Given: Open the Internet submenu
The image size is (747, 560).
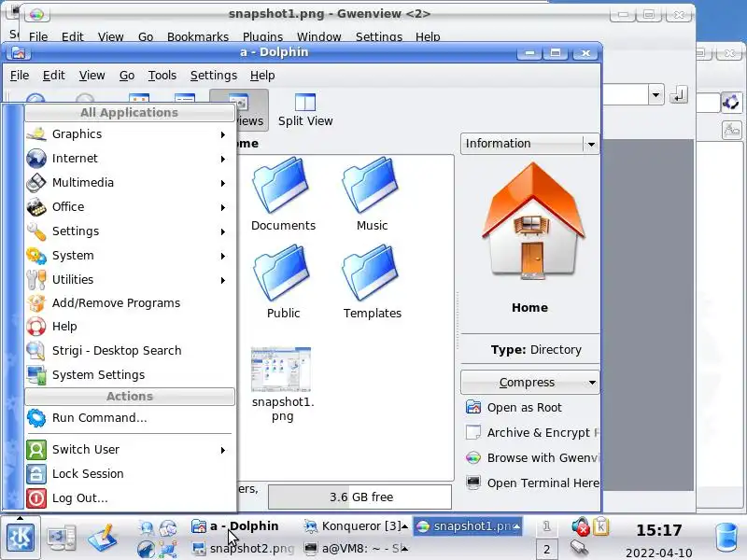Looking at the screenshot, I should point(130,159).
